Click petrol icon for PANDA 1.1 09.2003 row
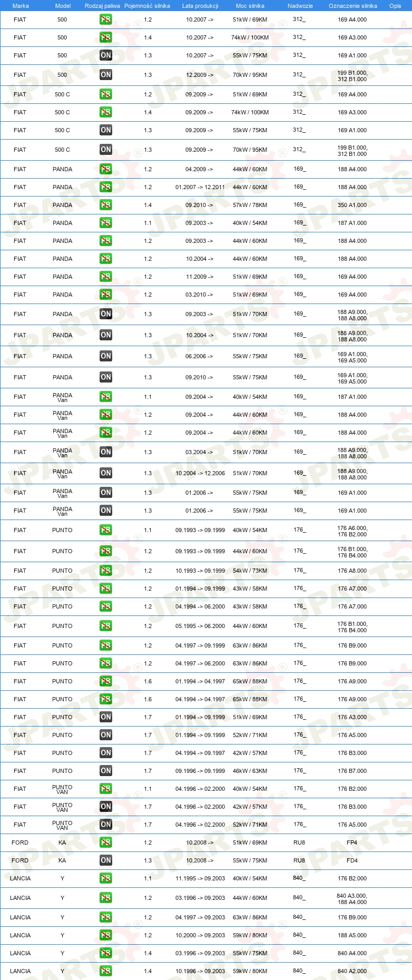The image size is (412, 980). pyautogui.click(x=106, y=223)
